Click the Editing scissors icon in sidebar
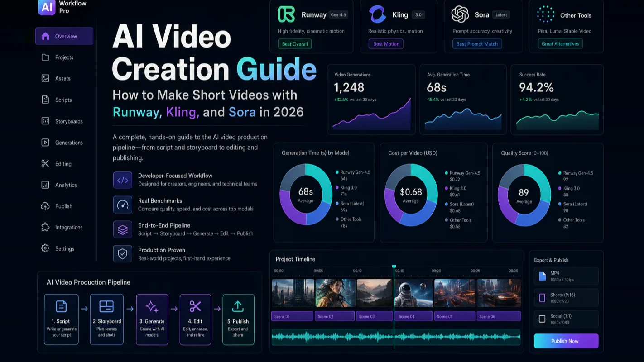This screenshot has width=644, height=362. [x=45, y=164]
